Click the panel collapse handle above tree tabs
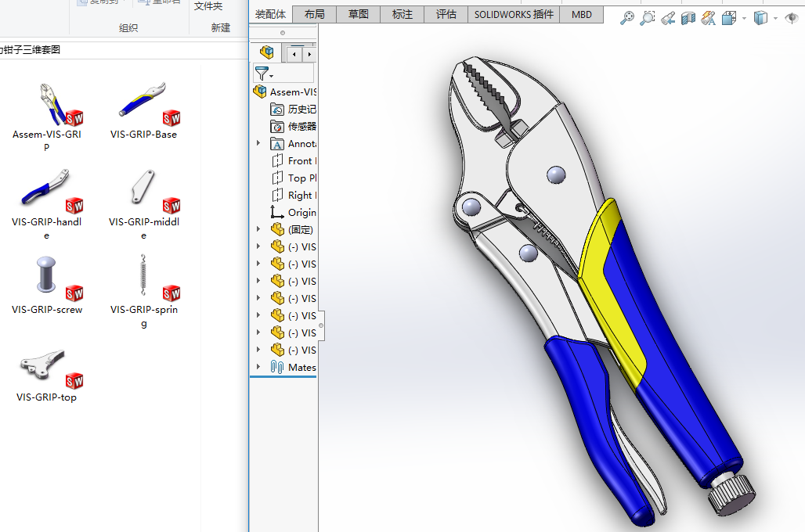805x532 pixels. [283, 33]
